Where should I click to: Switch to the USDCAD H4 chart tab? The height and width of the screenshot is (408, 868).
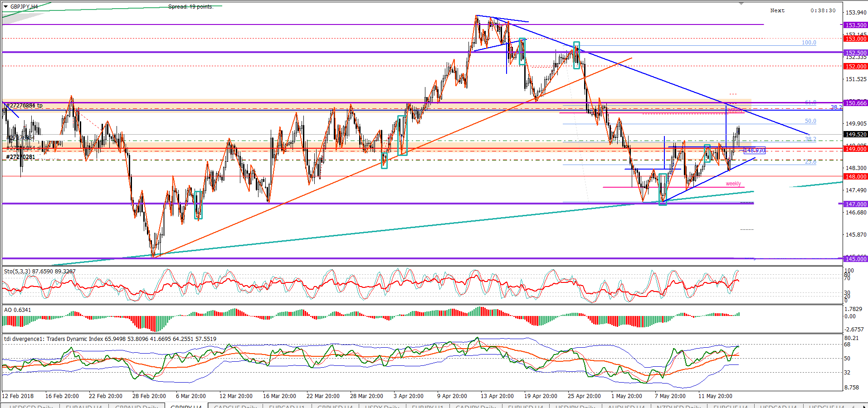click(x=778, y=407)
